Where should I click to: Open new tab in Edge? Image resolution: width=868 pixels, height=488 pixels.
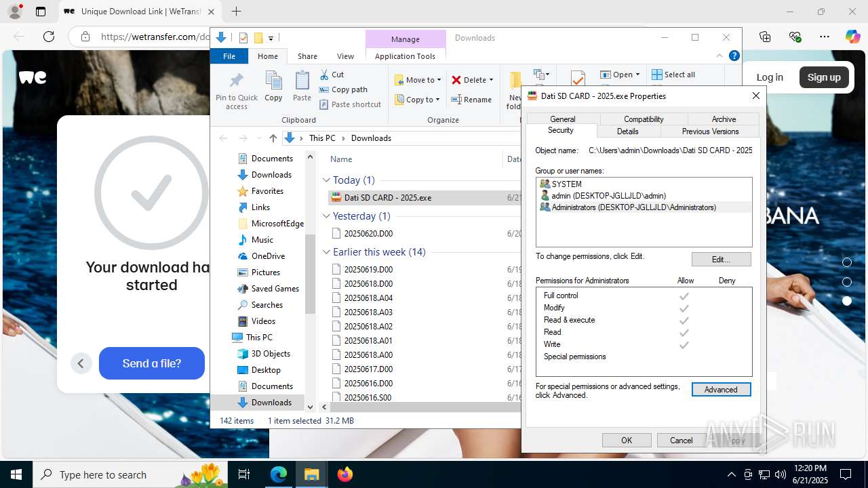pyautogui.click(x=236, y=12)
